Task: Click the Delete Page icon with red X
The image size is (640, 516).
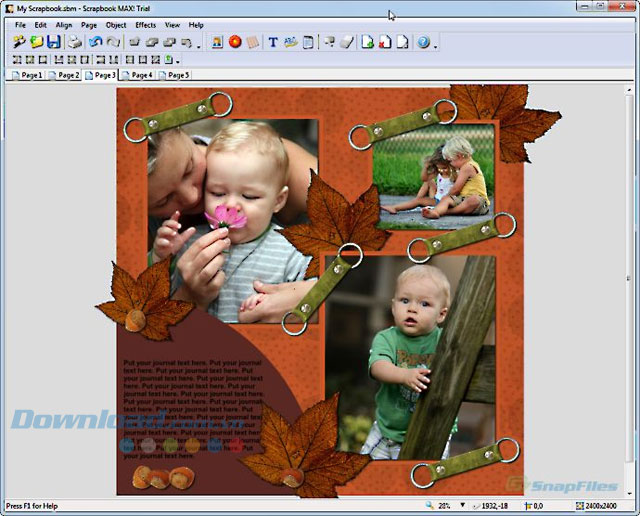Action: [384, 42]
